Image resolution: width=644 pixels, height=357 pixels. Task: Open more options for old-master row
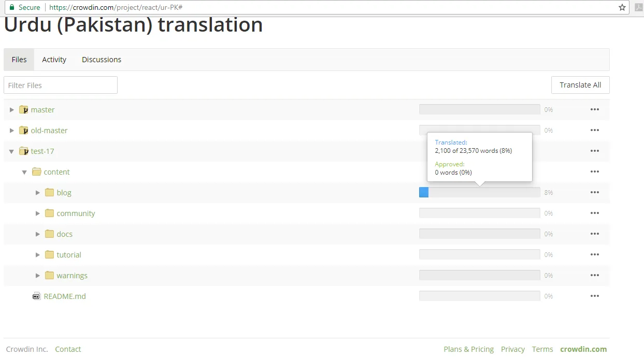point(594,131)
